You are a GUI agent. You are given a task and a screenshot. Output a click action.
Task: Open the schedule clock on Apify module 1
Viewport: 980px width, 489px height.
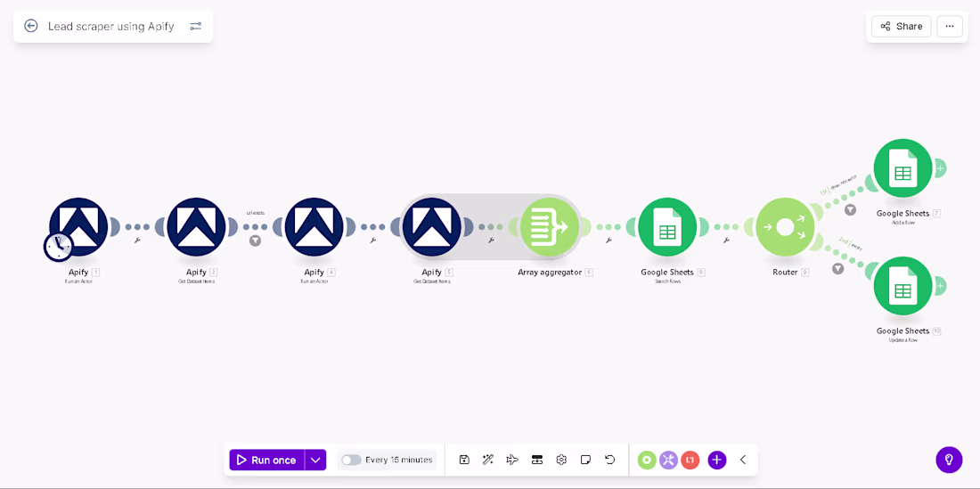pos(58,247)
